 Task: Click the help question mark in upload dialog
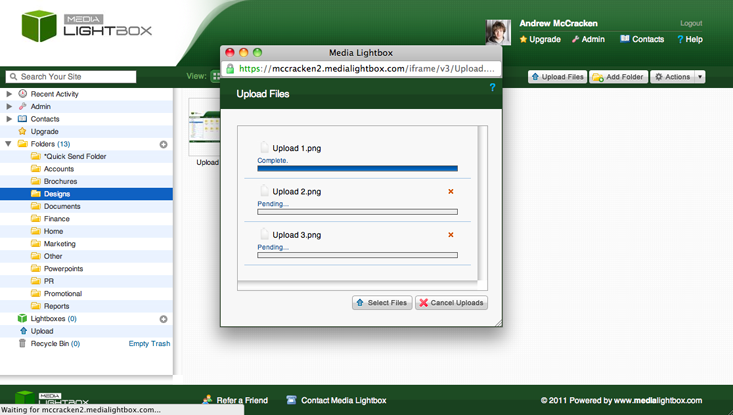(492, 89)
